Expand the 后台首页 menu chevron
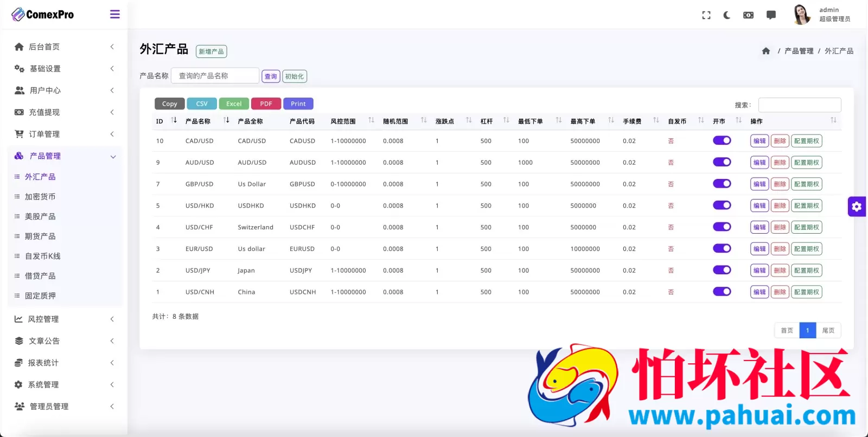Screen dimensions: 868x437 pyautogui.click(x=112, y=47)
